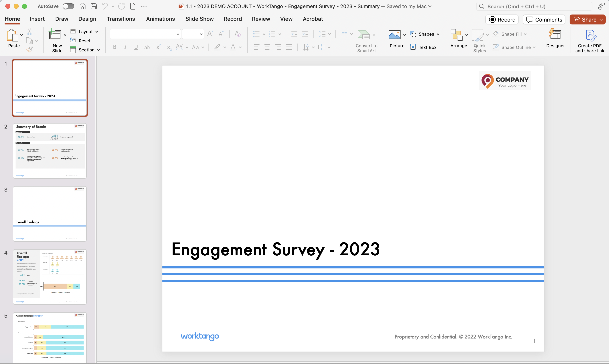
Task: Switch to the Design tab
Action: [x=87, y=19]
